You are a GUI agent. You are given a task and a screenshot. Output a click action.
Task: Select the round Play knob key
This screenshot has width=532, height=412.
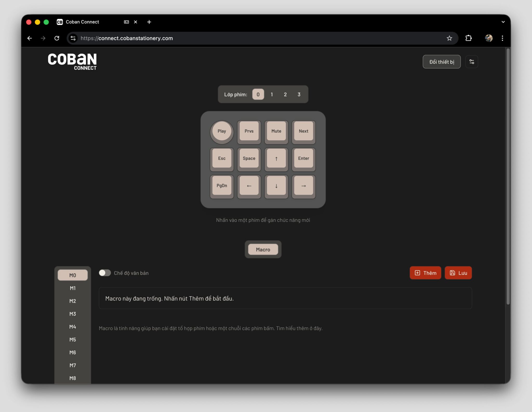point(222,131)
